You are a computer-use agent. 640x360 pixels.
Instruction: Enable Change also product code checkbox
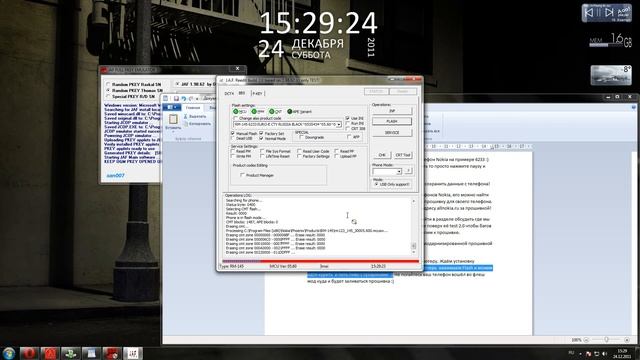pos(236,118)
